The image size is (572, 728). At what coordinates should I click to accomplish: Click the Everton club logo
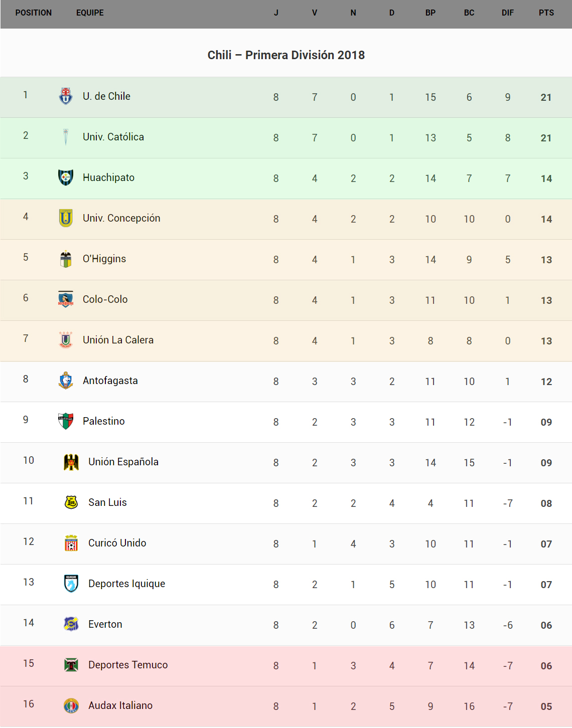click(x=71, y=624)
